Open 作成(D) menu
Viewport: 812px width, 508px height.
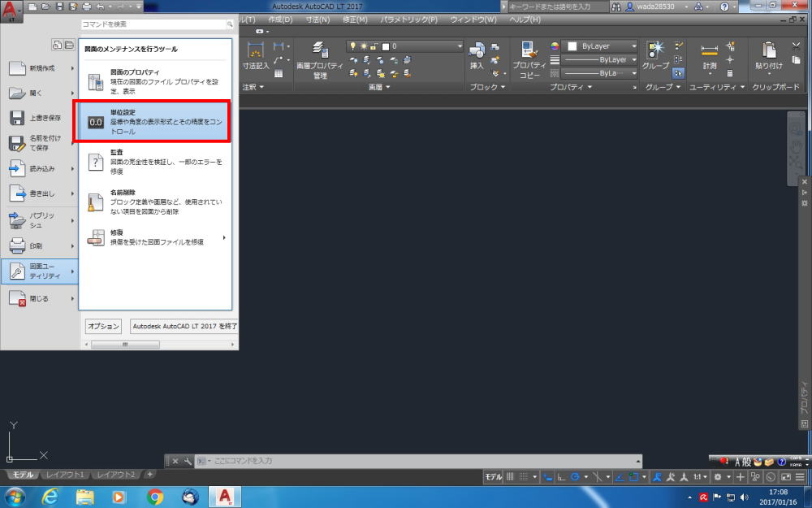click(280, 20)
